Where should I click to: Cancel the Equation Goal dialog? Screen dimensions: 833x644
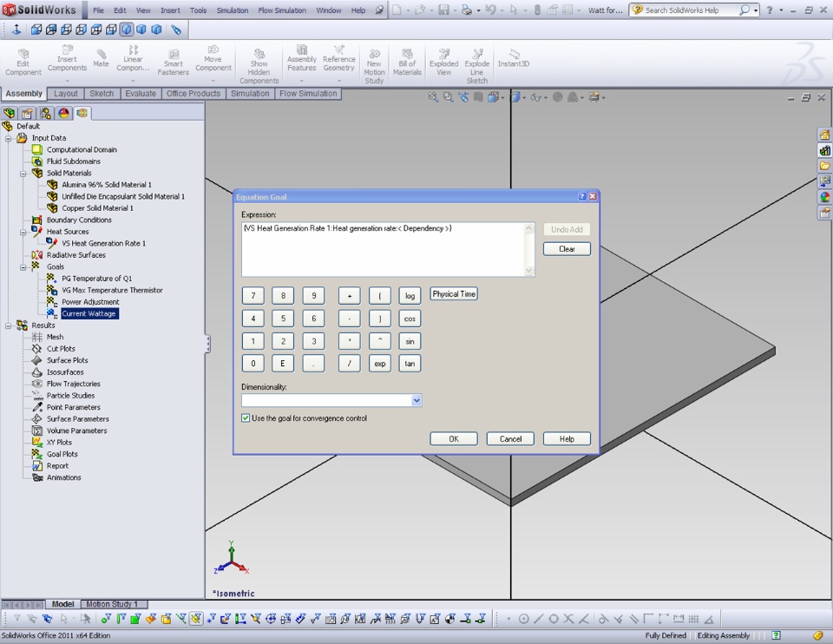click(510, 439)
